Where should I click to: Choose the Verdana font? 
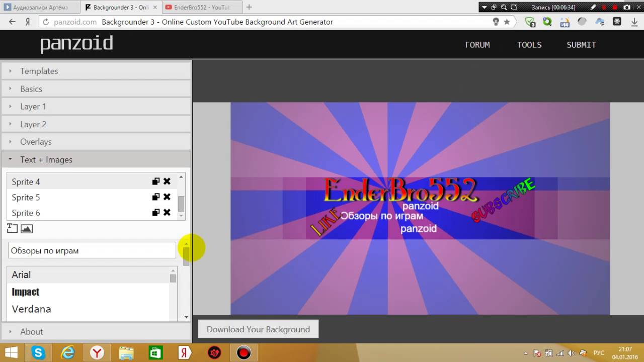(x=89, y=309)
